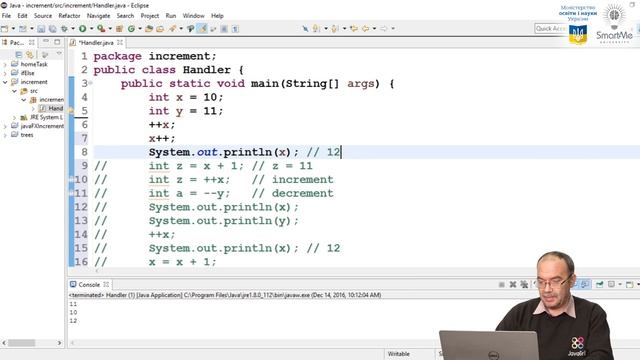Toggle Show Whitespace Characters icon

click(235, 29)
